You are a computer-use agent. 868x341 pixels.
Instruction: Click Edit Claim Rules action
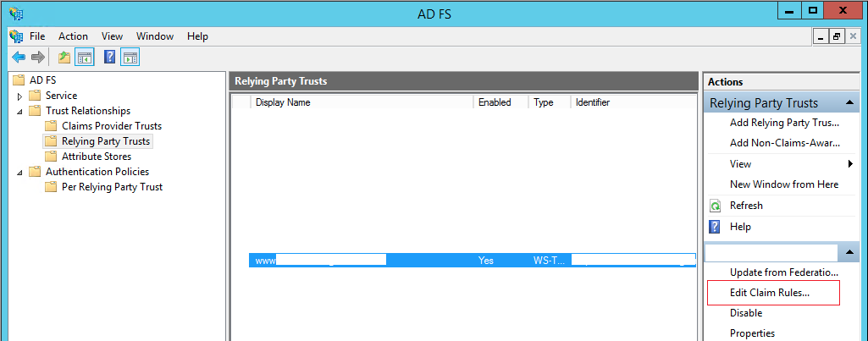tap(770, 293)
